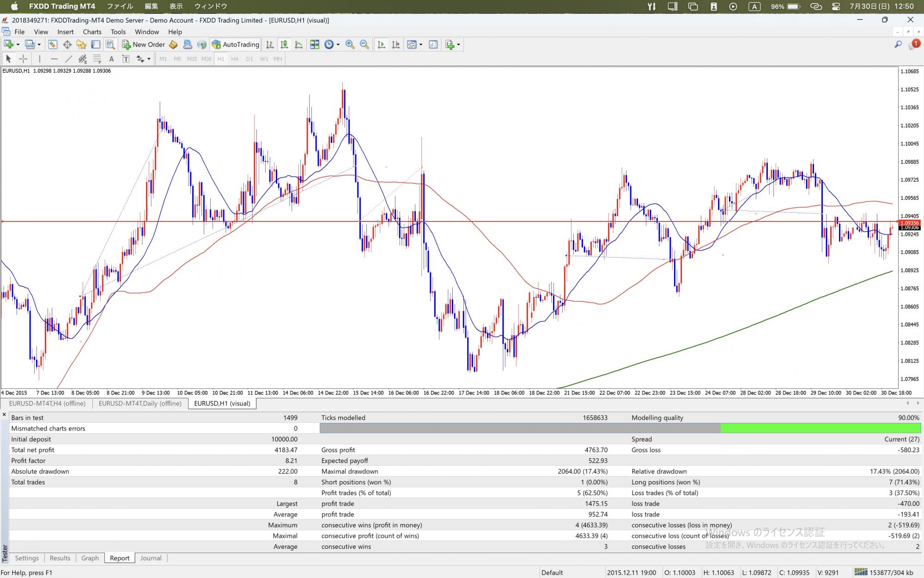
Task: Open the Tools menu
Action: pyautogui.click(x=118, y=31)
